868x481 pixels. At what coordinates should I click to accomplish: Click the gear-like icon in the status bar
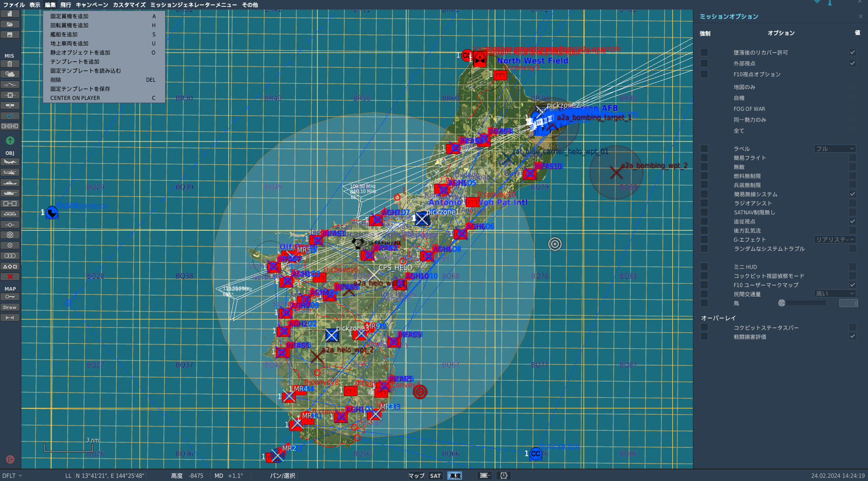504,476
